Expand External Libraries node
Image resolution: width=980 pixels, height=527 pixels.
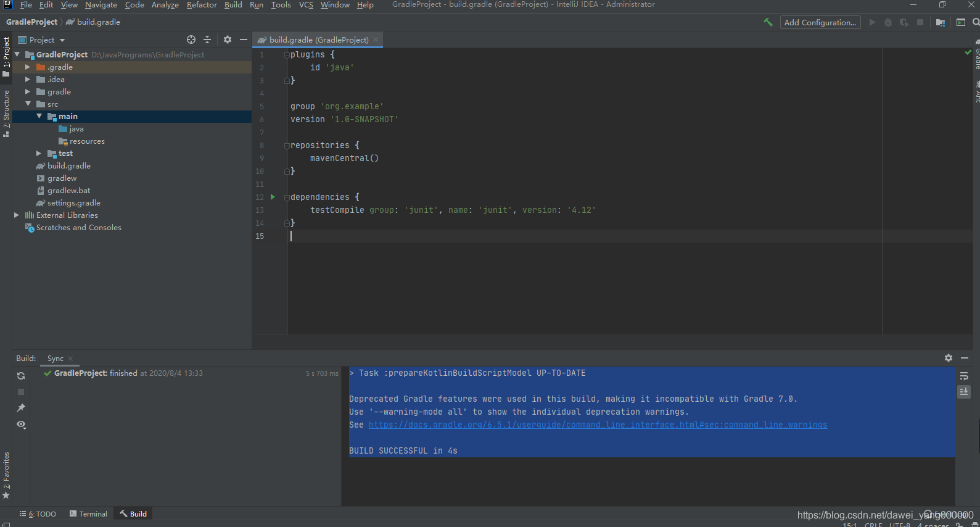[x=17, y=215]
